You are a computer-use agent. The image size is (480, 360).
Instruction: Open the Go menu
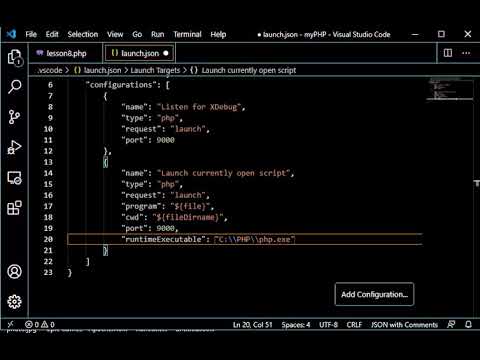[x=137, y=34]
